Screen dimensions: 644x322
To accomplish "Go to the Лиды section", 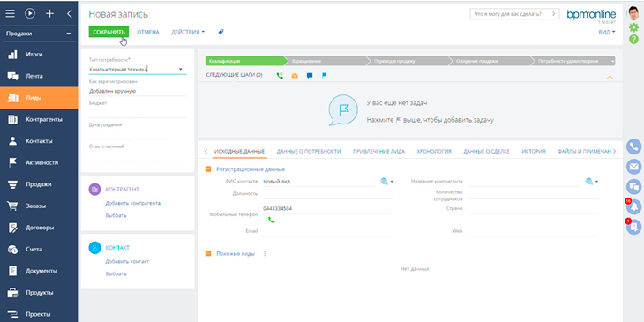I will tap(39, 98).
